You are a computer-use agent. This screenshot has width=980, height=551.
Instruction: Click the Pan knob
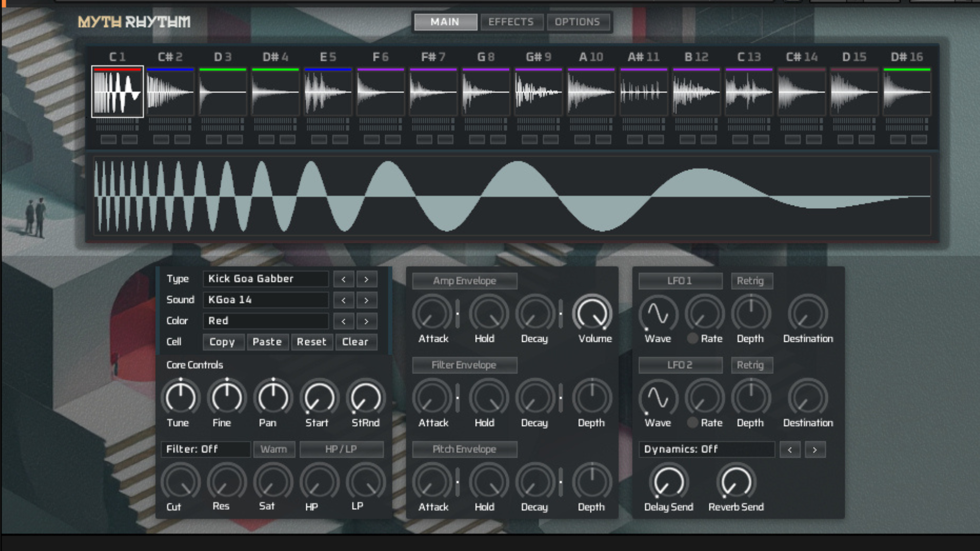[x=273, y=397]
